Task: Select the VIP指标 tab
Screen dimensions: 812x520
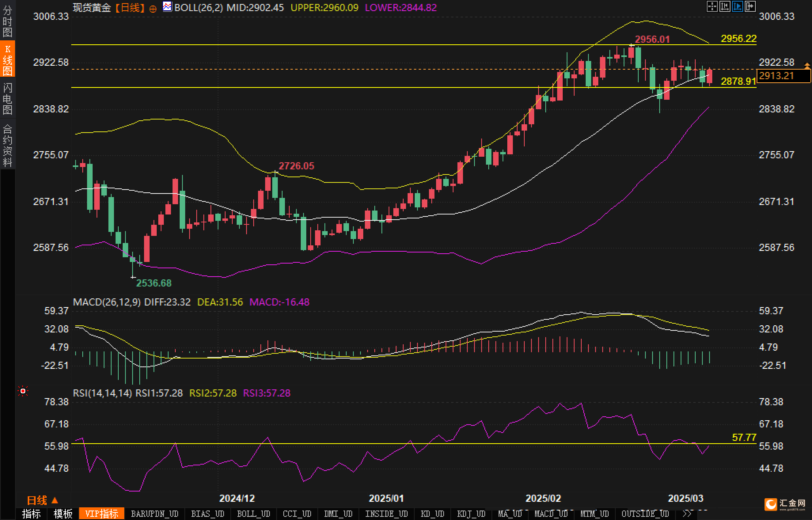Action: click(102, 514)
